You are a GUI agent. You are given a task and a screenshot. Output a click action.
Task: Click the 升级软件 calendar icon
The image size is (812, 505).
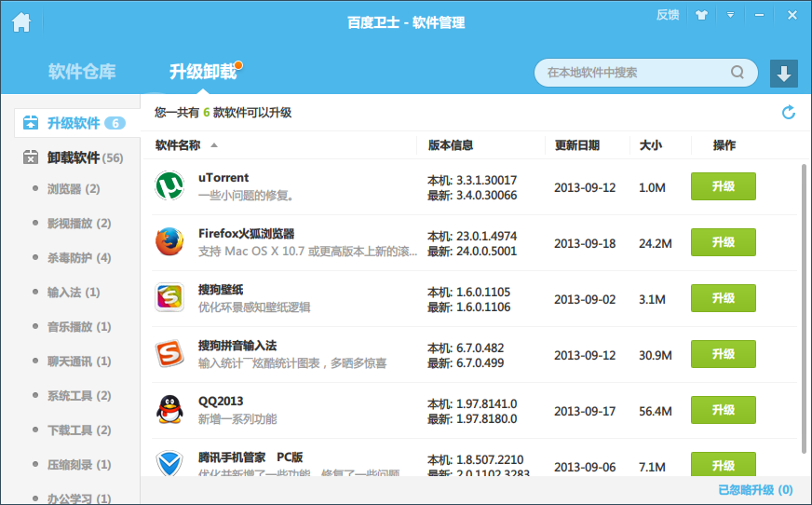click(31, 122)
